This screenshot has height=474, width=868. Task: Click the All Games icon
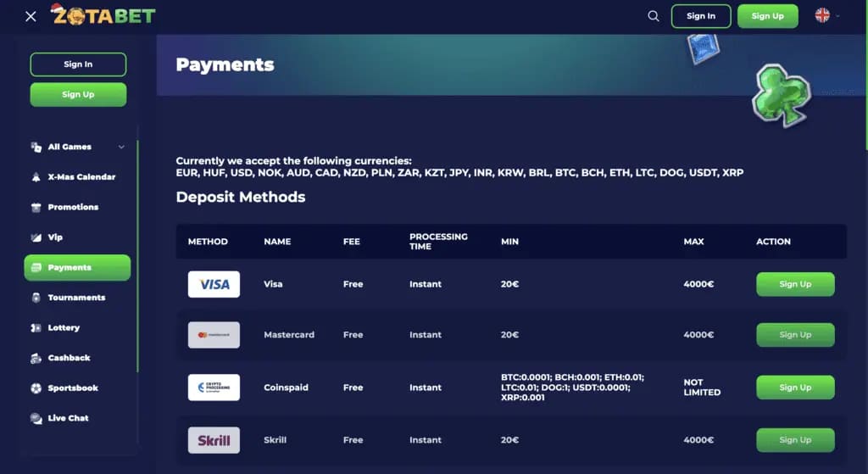click(x=36, y=147)
